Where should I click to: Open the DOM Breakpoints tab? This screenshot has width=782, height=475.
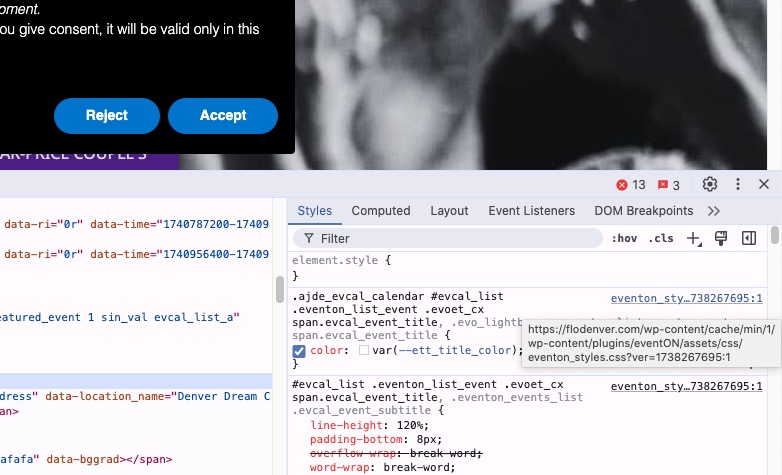tap(644, 211)
